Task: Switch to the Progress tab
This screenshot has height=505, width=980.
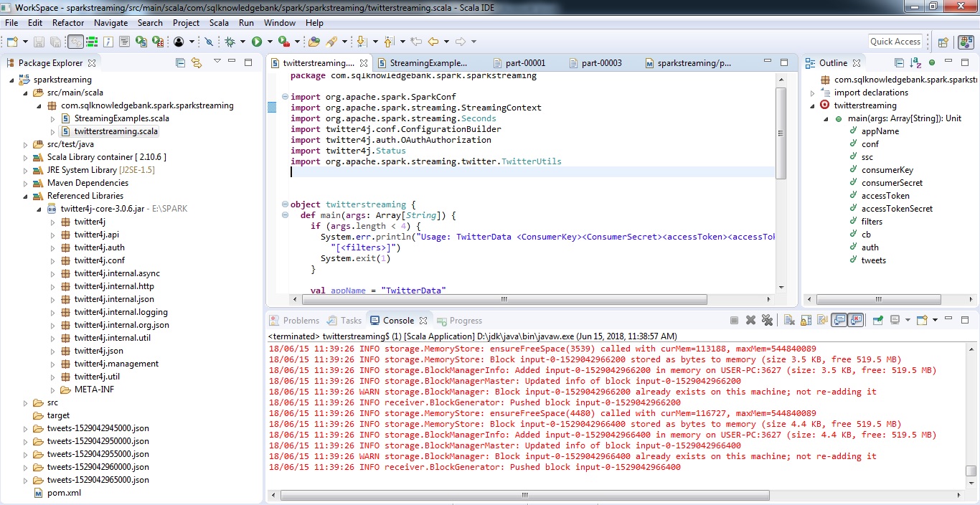Action: [x=460, y=321]
